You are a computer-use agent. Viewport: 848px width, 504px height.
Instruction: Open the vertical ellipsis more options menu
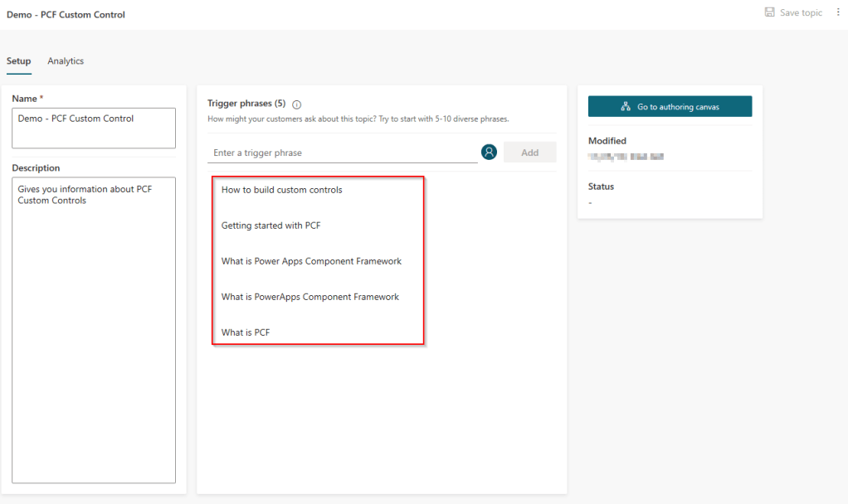[x=837, y=12]
